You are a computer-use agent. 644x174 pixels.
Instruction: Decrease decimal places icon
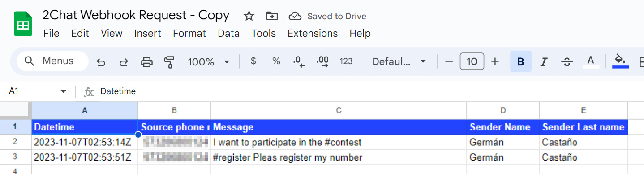point(299,62)
